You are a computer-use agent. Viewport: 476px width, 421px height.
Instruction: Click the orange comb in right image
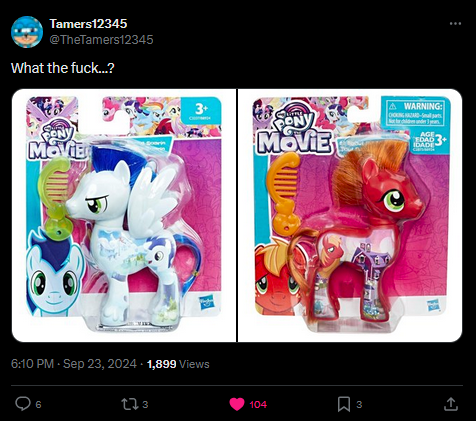point(283,192)
